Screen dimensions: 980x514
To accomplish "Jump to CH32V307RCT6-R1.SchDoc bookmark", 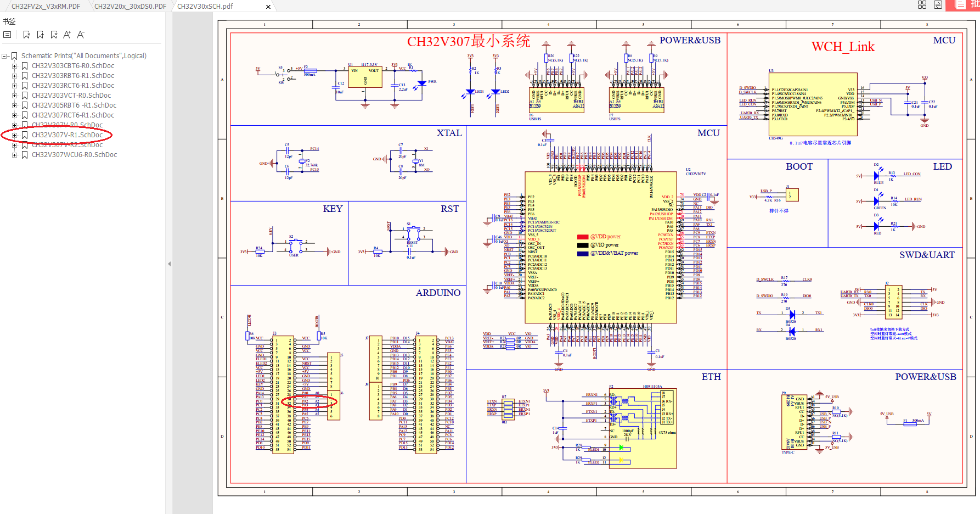I will coord(73,115).
